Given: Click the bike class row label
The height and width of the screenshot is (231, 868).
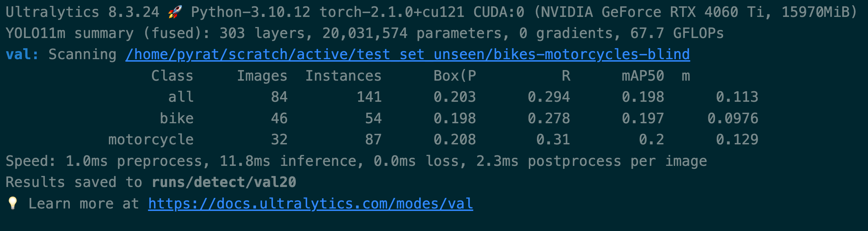Looking at the screenshot, I should coord(177,118).
